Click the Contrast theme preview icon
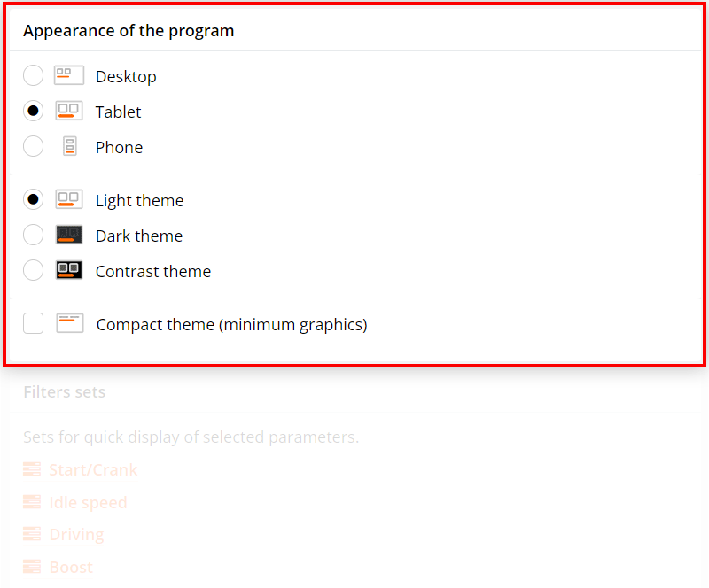 (x=69, y=270)
